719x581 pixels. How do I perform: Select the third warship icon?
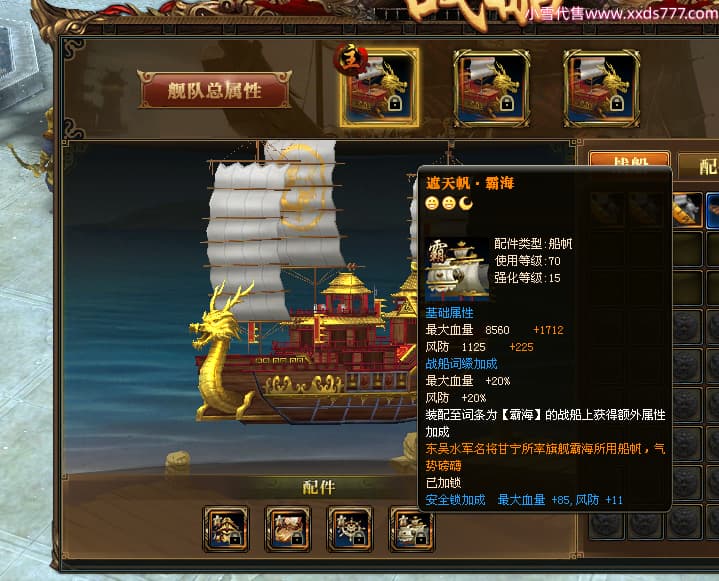click(602, 88)
